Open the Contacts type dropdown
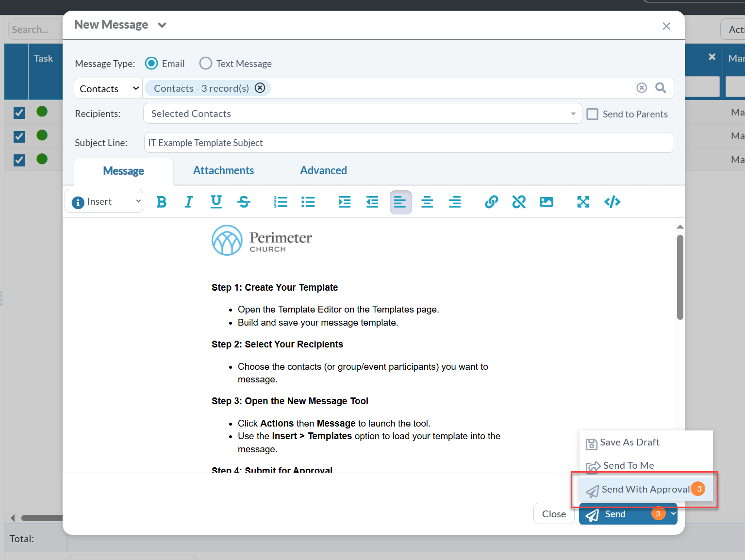 click(108, 88)
